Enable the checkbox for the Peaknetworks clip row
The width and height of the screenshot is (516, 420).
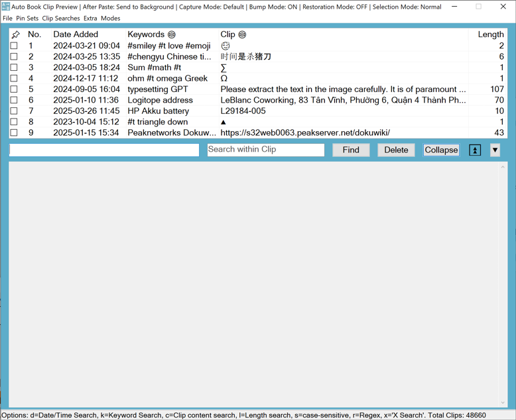click(x=14, y=133)
